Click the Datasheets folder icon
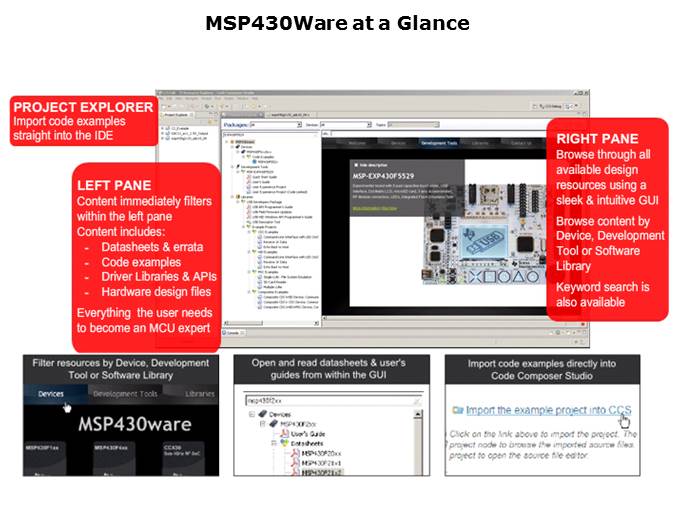 tap(285, 443)
